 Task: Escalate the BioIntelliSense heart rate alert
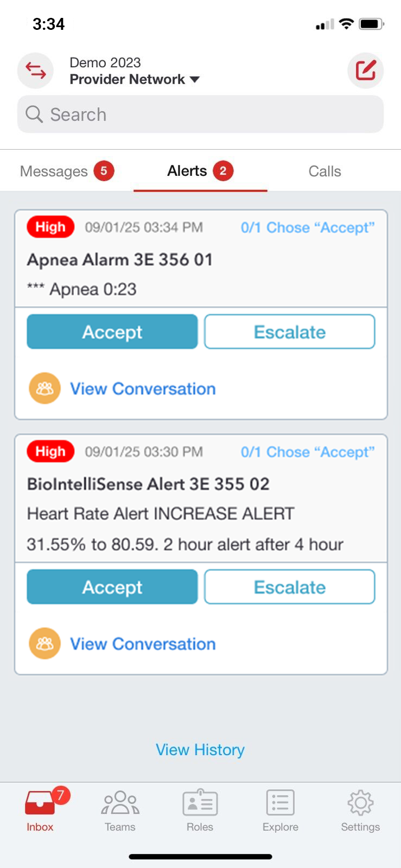(x=290, y=586)
